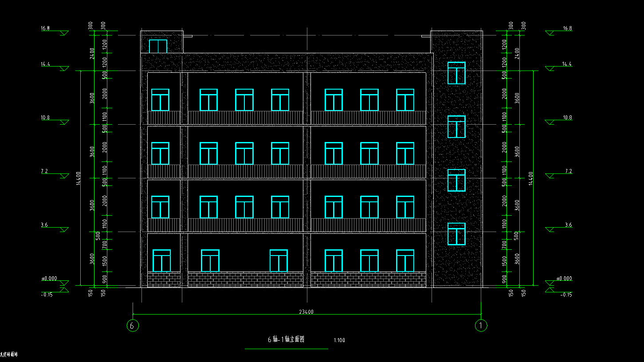This screenshot has width=644, height=362.
Task: Click the 1:100 scale text beside the title
Action: (x=339, y=341)
